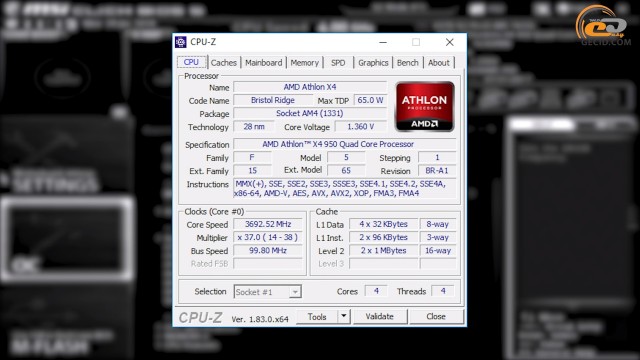Click the Threads value '4'

pyautogui.click(x=443, y=291)
